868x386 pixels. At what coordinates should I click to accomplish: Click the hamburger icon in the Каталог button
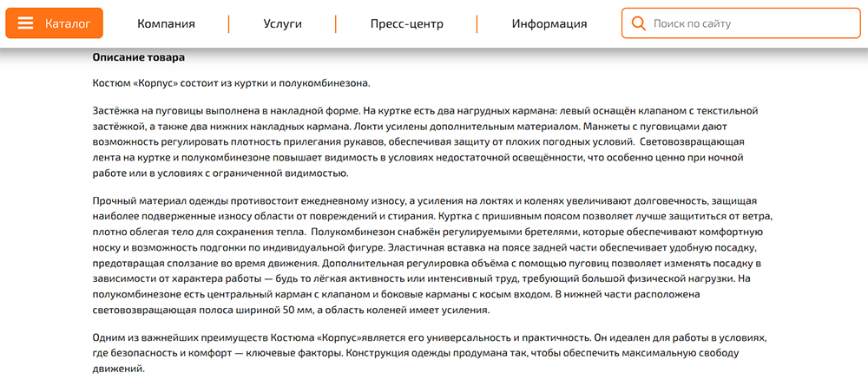coord(25,23)
